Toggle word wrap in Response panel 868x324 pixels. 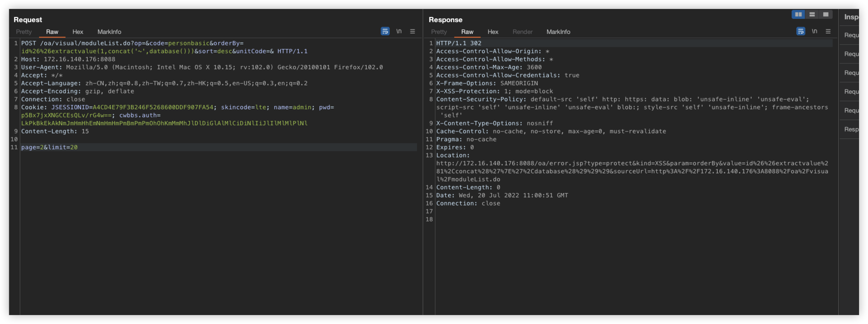(801, 31)
